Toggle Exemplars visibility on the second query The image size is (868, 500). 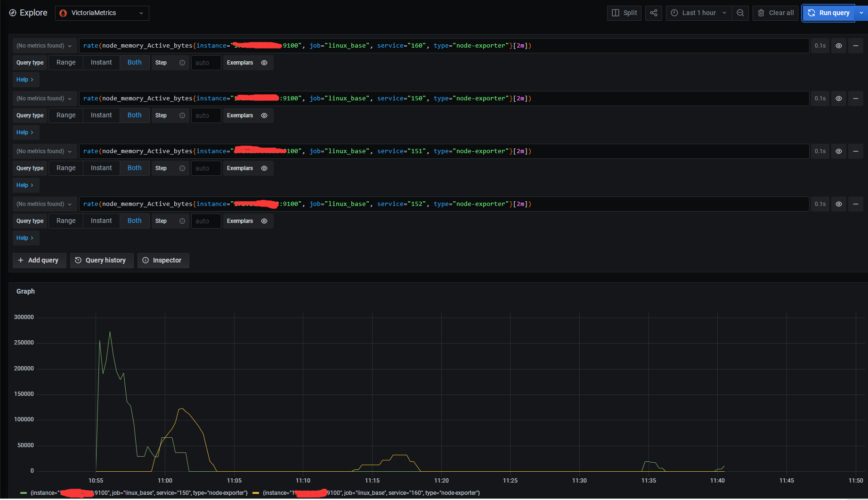264,115
